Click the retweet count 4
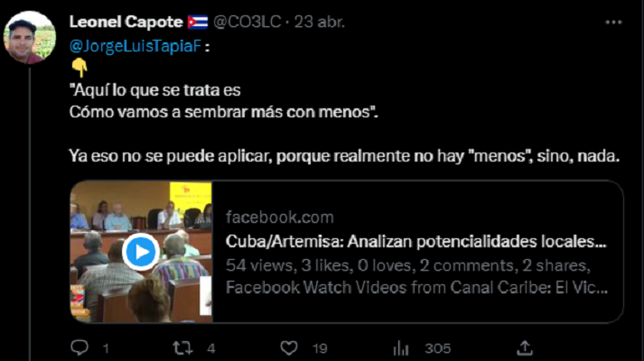Screen dimensions: 644x361 [210, 348]
